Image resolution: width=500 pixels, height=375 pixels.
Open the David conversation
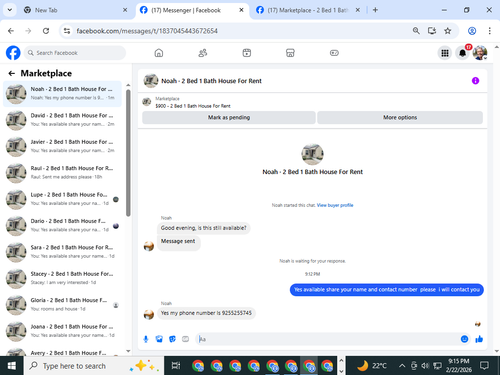[62, 120]
